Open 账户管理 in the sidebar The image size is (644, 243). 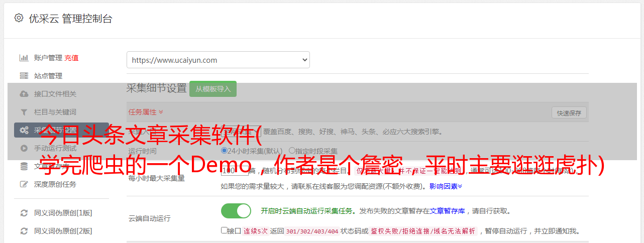pyautogui.click(x=48, y=58)
